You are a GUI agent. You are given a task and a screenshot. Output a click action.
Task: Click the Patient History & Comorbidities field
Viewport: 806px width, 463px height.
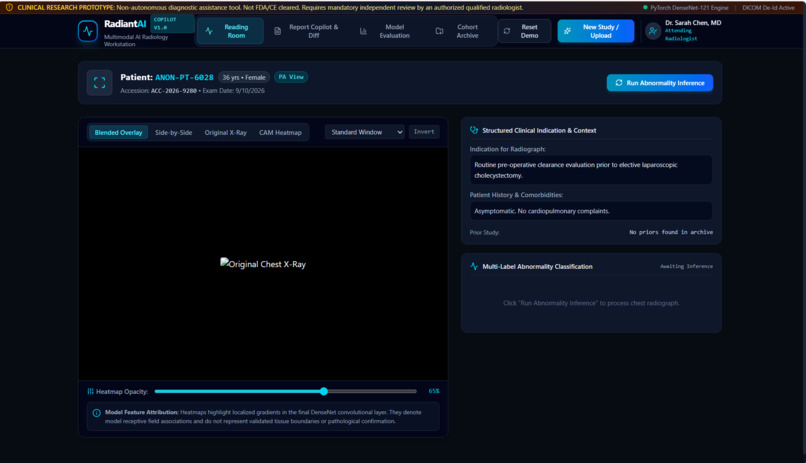coord(591,211)
